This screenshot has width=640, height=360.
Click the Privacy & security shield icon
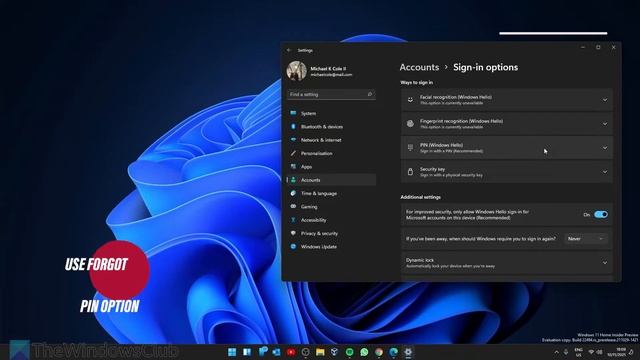point(293,233)
